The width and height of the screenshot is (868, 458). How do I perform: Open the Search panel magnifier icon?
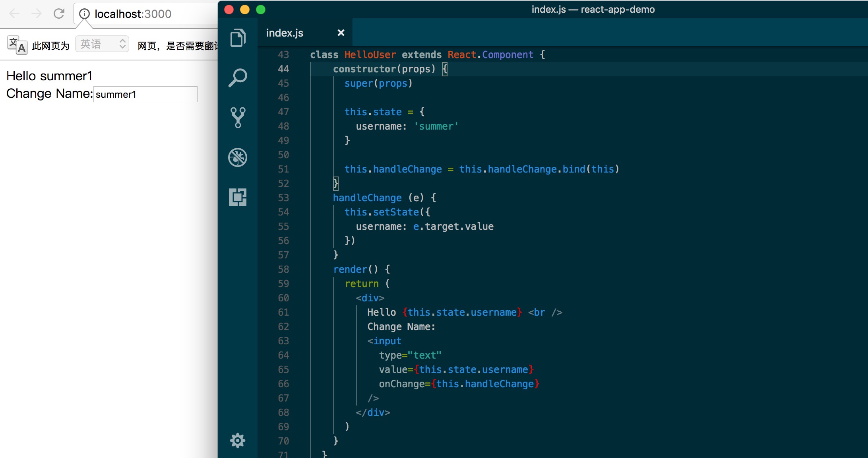pyautogui.click(x=238, y=78)
